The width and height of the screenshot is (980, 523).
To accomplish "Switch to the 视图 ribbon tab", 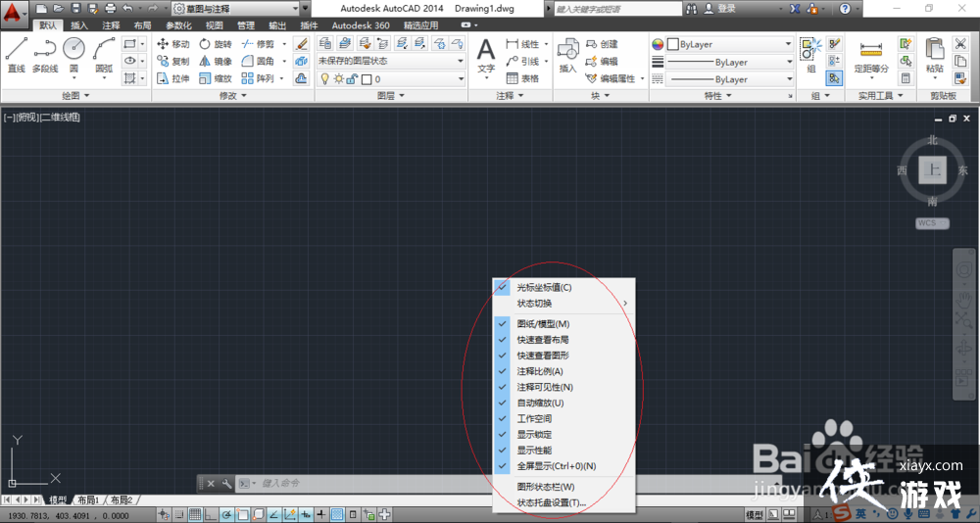I will click(215, 25).
